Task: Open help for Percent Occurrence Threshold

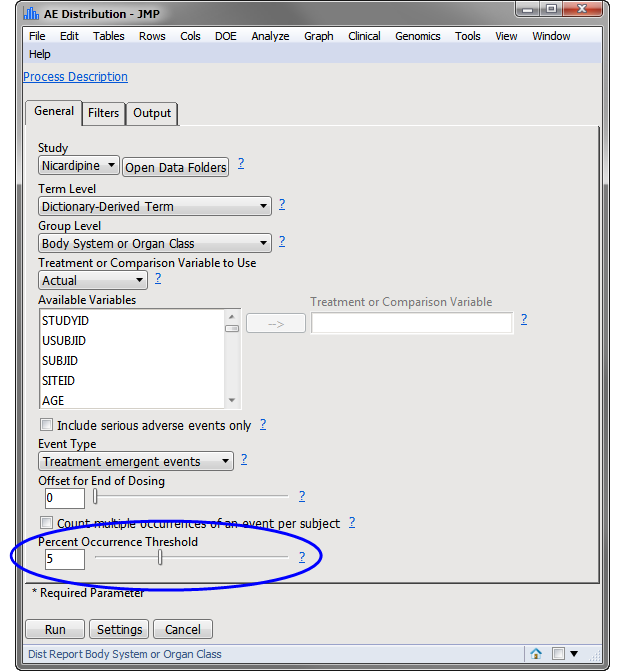Action: coord(302,557)
